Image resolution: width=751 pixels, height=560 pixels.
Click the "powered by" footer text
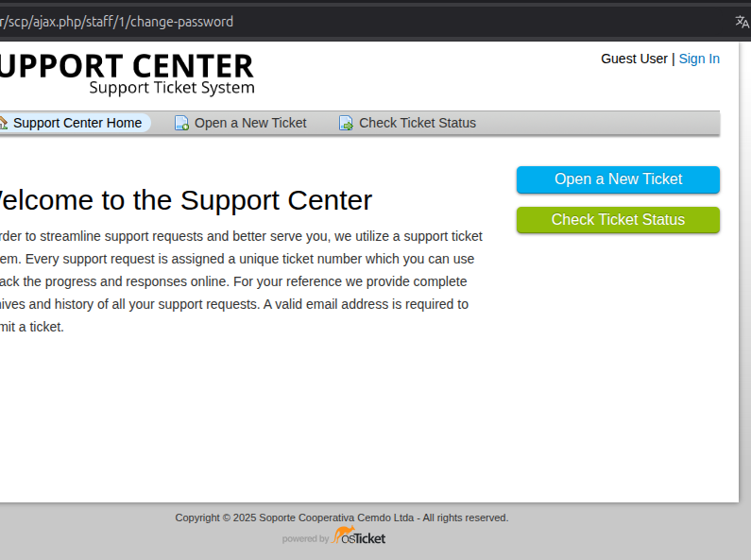click(x=305, y=539)
